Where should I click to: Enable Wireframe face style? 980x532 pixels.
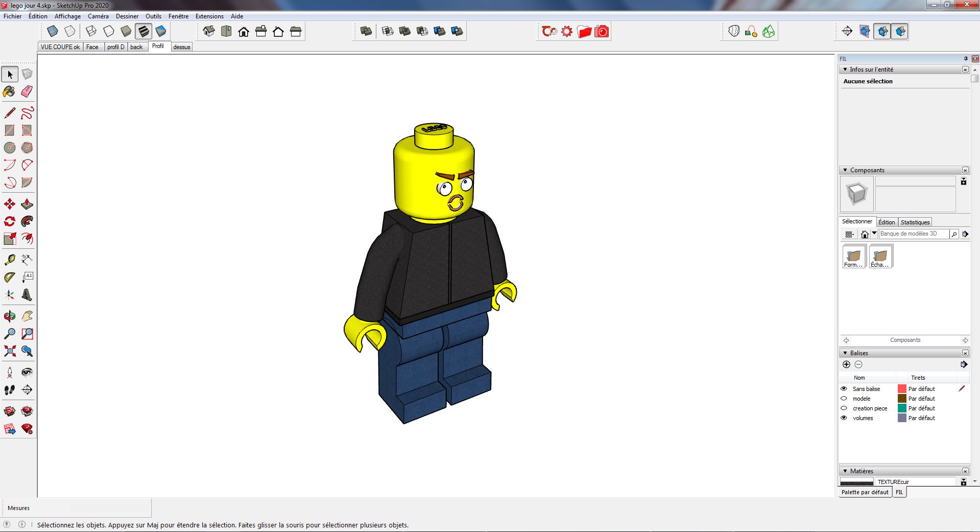point(91,31)
